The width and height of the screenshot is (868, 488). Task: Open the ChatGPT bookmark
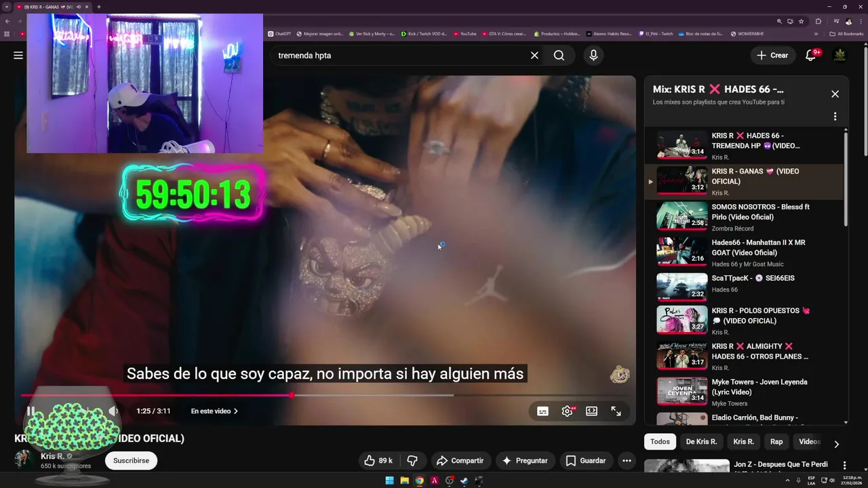coord(279,34)
